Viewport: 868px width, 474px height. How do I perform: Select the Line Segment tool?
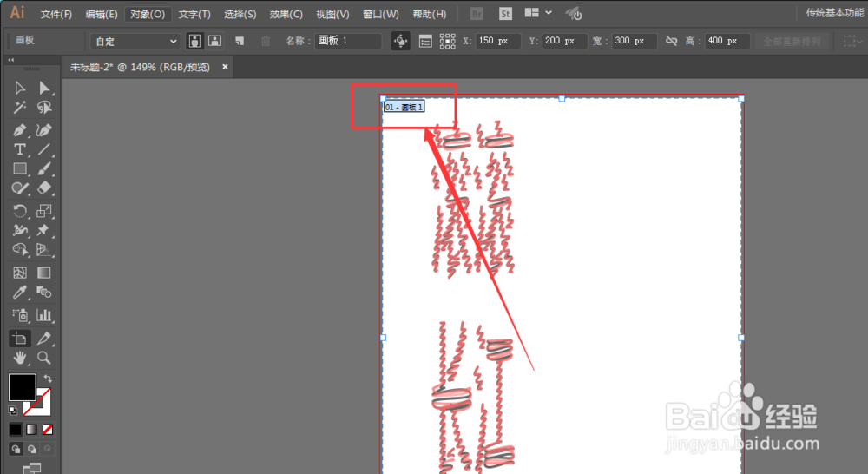(x=43, y=149)
